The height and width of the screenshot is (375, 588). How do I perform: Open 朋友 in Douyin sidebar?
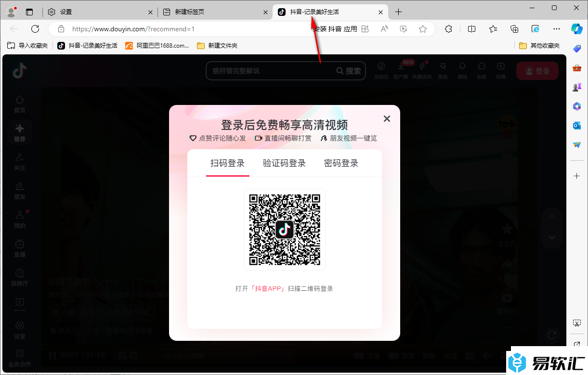[x=20, y=191]
